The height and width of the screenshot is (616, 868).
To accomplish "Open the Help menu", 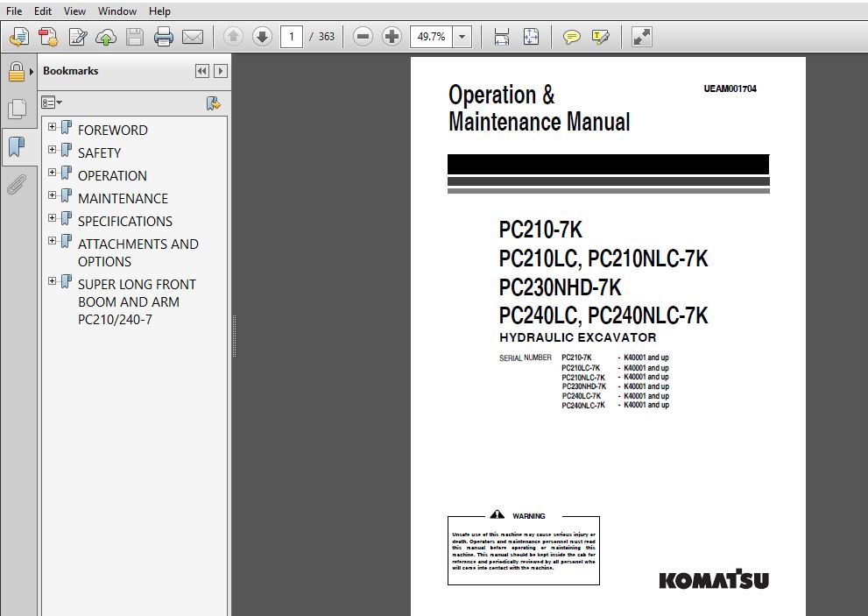I will [x=159, y=11].
